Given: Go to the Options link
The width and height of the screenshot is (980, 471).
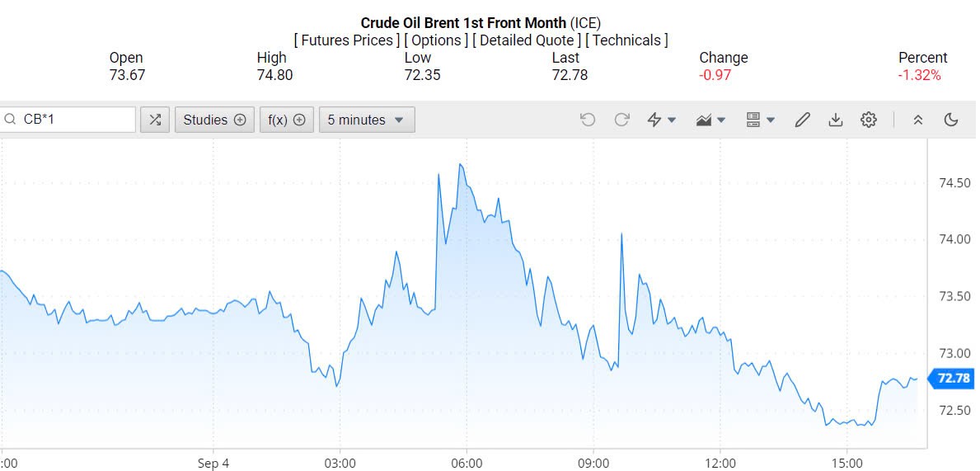Looking at the screenshot, I should 436,40.
